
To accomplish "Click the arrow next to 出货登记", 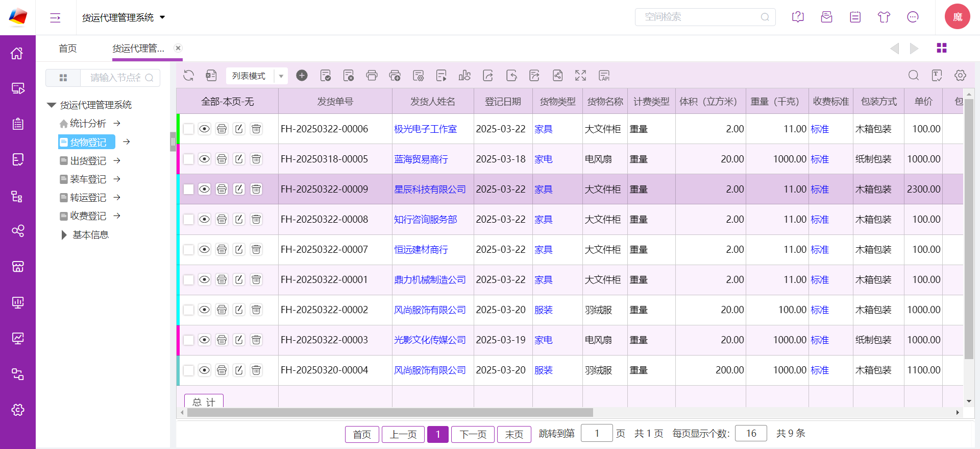I will click(x=117, y=160).
